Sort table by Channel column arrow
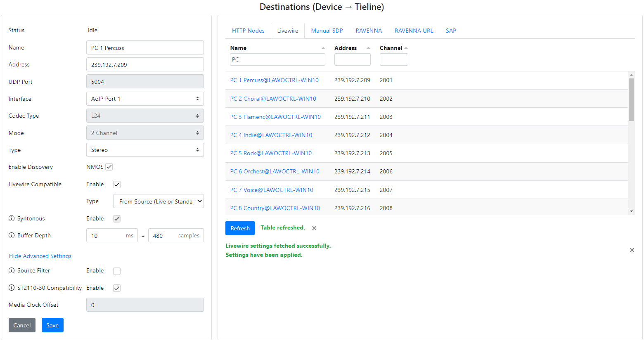The image size is (644, 341). 406,48
